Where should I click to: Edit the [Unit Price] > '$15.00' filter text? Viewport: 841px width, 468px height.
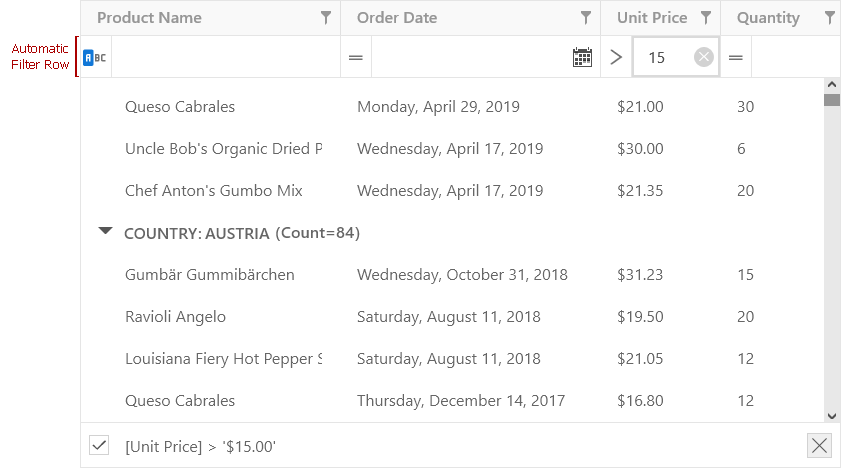click(x=200, y=447)
